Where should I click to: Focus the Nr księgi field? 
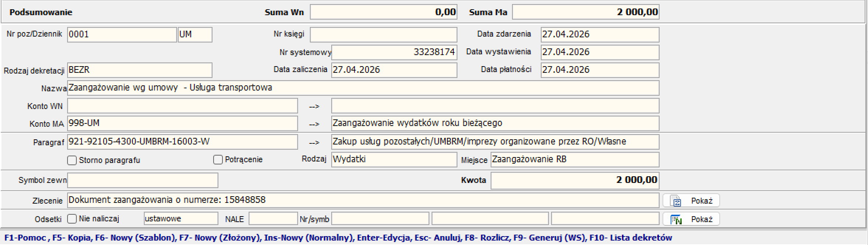(x=383, y=34)
